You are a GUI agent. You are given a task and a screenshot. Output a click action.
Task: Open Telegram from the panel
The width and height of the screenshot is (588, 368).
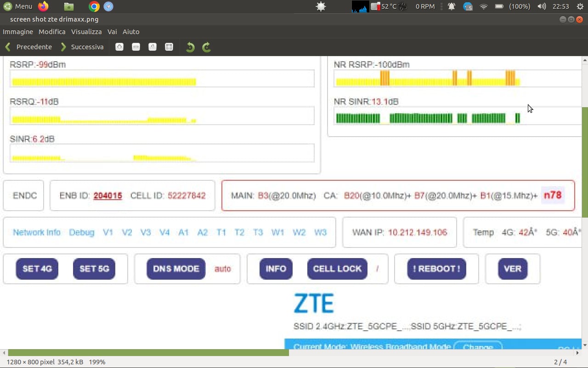click(x=108, y=6)
